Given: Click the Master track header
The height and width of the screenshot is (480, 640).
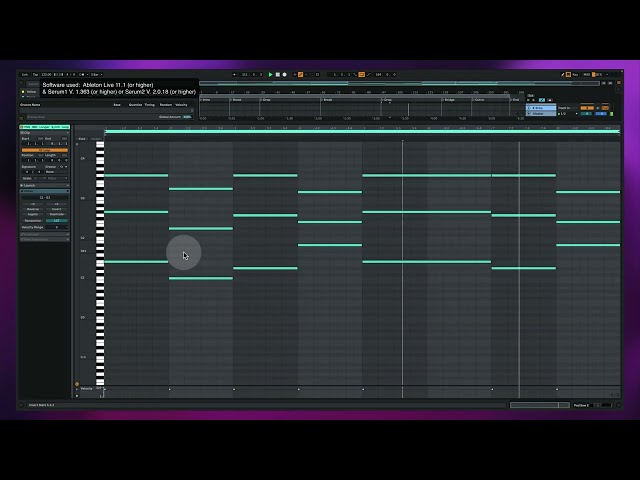Looking at the screenshot, I should click(x=541, y=113).
